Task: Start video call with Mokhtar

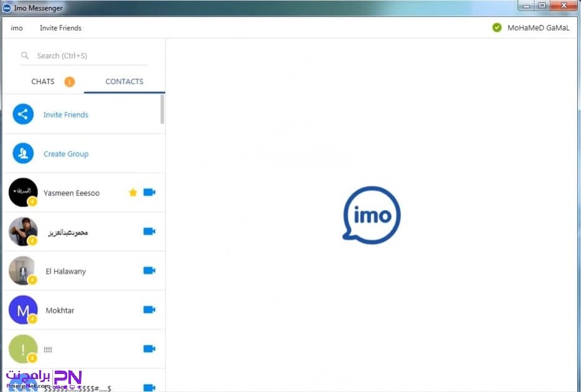Action: (149, 309)
